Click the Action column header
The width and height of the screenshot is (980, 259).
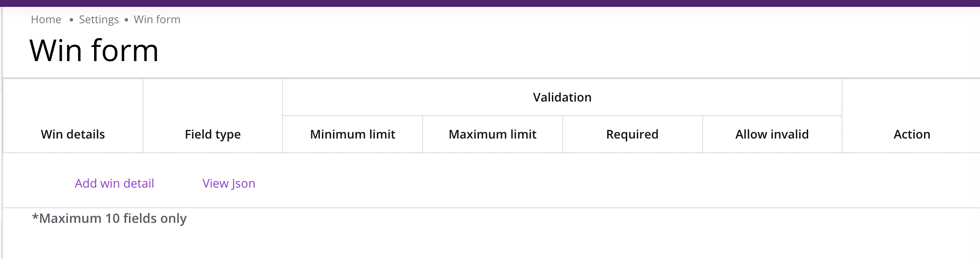[912, 134]
